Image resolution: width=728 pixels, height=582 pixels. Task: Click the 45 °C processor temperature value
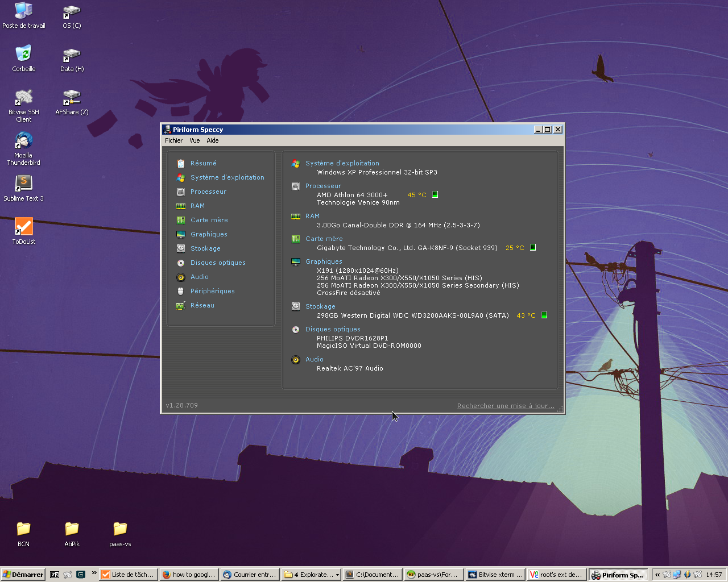417,195
